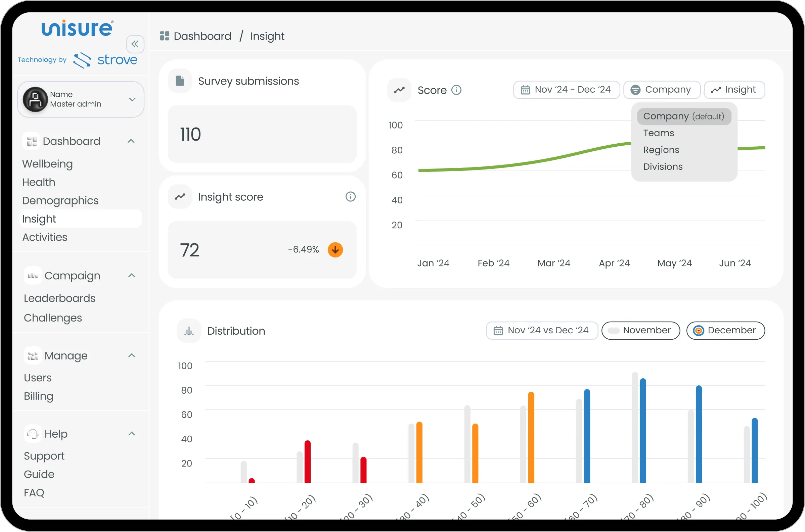The height and width of the screenshot is (532, 805).
Task: Collapse sidebar with double-chevron icon
Action: [x=135, y=44]
